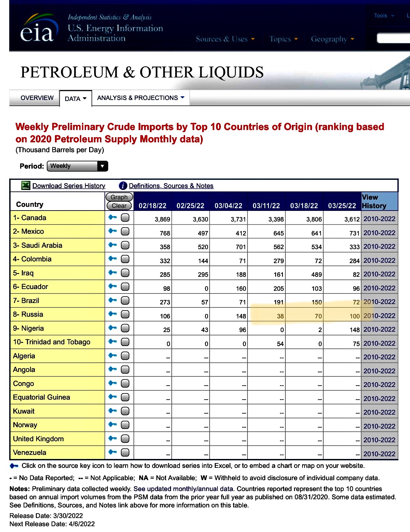Screen dimensions: 410x532
Task: Check the graph checkbox for Mexico
Action: (x=125, y=231)
